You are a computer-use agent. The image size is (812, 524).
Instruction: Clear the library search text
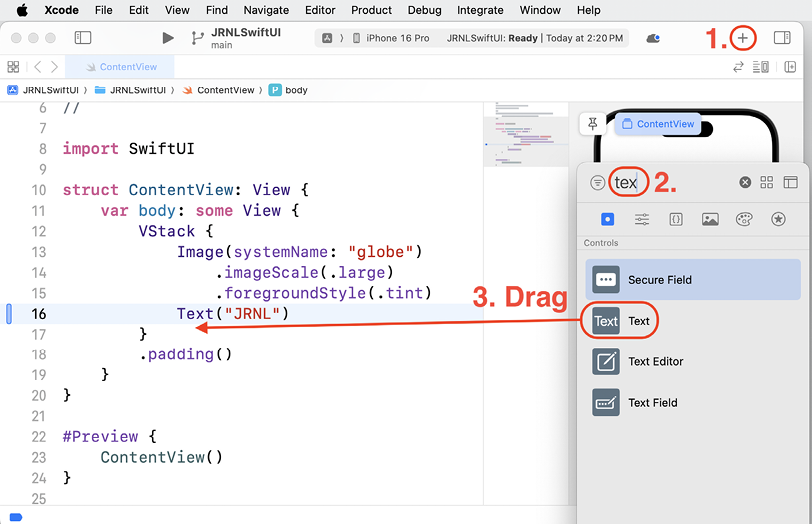[x=745, y=182]
